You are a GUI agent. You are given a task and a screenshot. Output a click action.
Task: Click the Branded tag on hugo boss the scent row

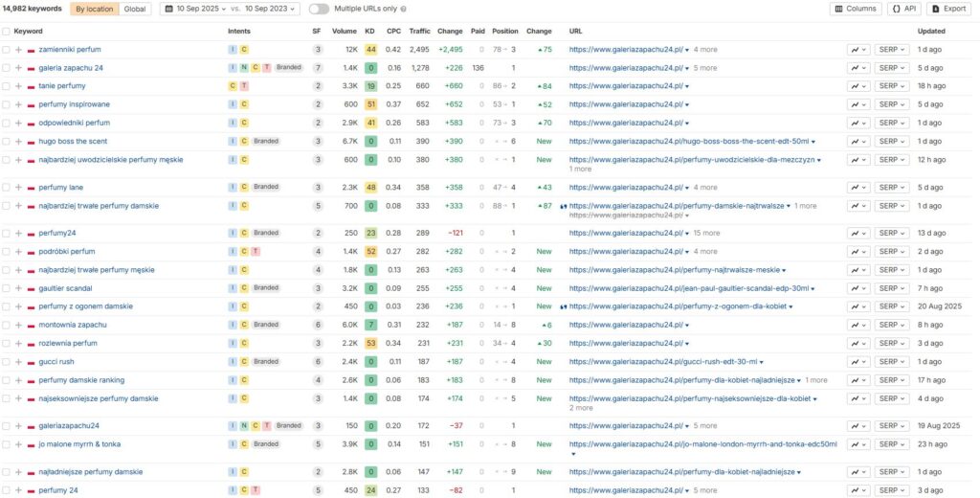pyautogui.click(x=266, y=142)
